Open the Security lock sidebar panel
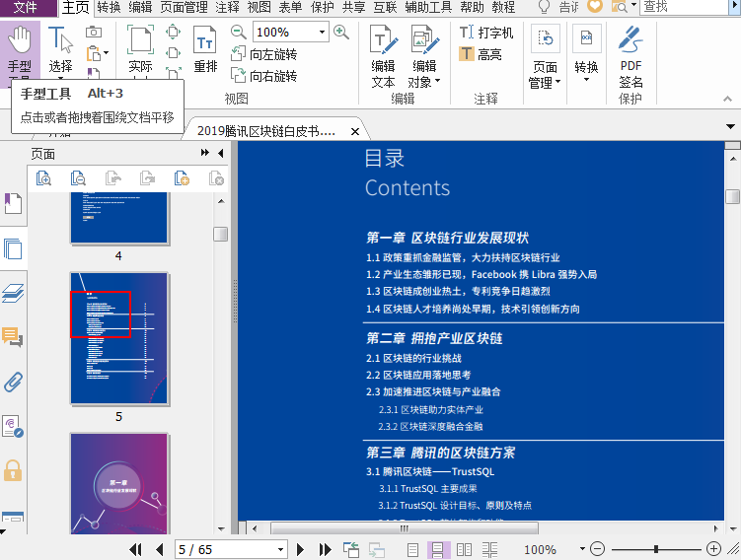The height and width of the screenshot is (560, 741). 13,470
